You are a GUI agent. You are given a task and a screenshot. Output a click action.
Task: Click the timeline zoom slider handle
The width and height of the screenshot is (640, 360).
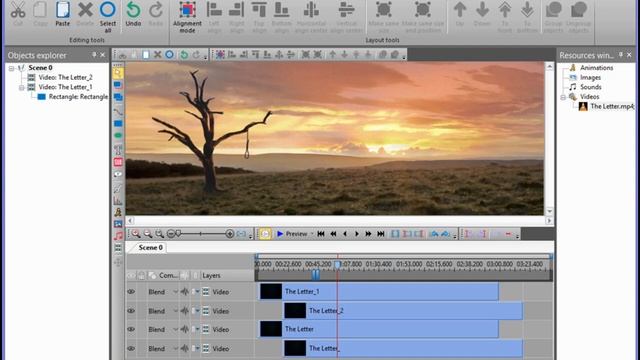click(178, 233)
